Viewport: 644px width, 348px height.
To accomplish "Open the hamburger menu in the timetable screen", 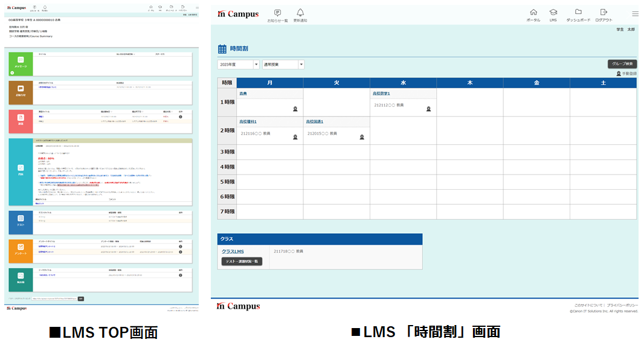I will [x=634, y=14].
